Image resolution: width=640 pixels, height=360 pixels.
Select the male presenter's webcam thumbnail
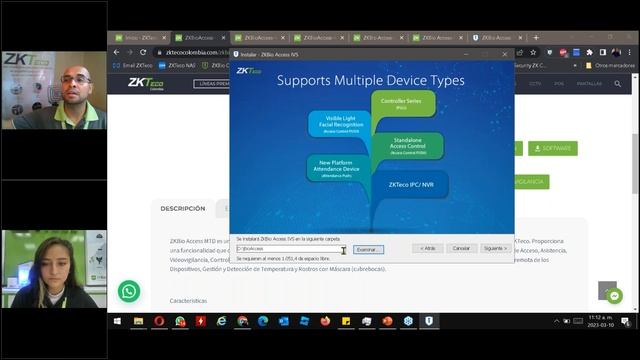coord(54,90)
